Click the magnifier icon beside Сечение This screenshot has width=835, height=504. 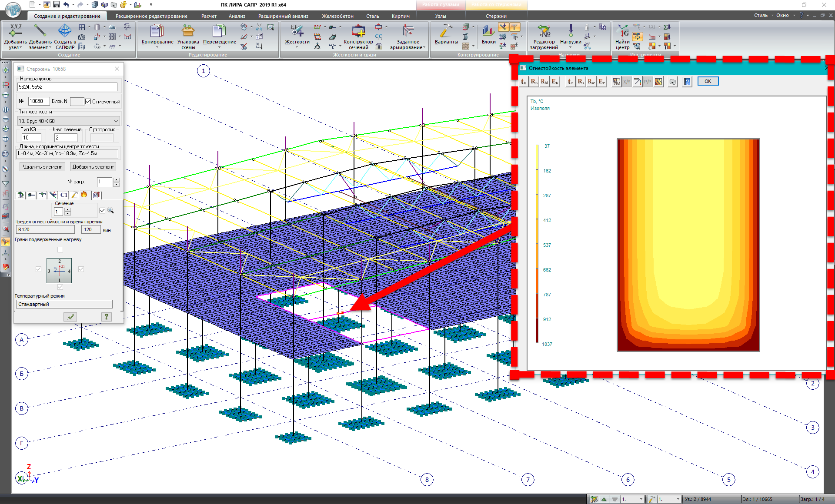111,211
